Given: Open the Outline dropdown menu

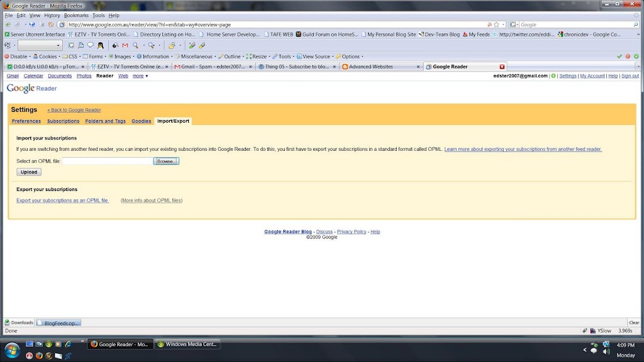Looking at the screenshot, I should 231,57.
